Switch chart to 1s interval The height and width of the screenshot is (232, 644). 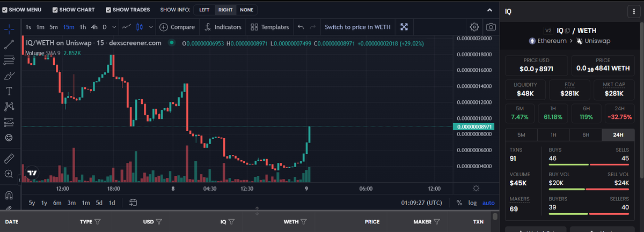tap(28, 27)
